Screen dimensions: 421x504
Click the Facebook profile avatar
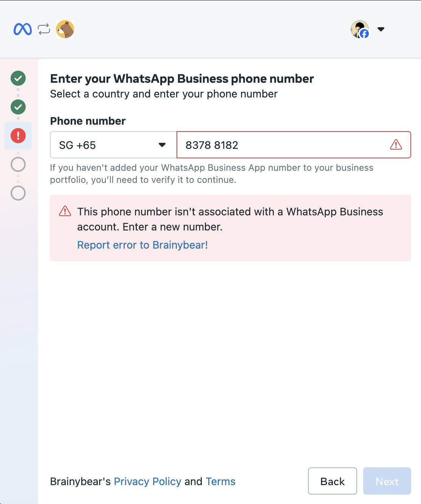(x=360, y=29)
